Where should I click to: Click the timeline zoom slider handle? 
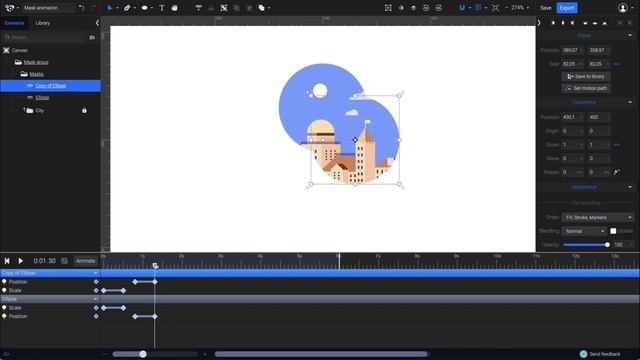click(x=142, y=354)
